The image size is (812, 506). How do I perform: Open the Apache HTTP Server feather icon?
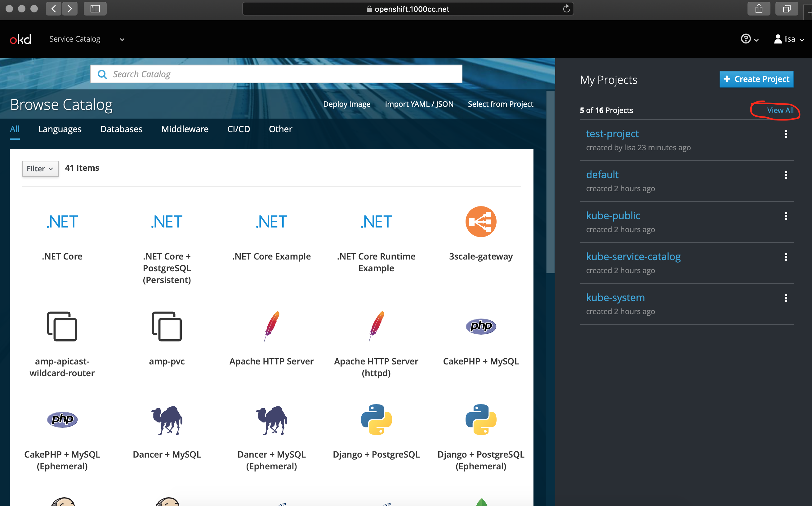pyautogui.click(x=271, y=326)
